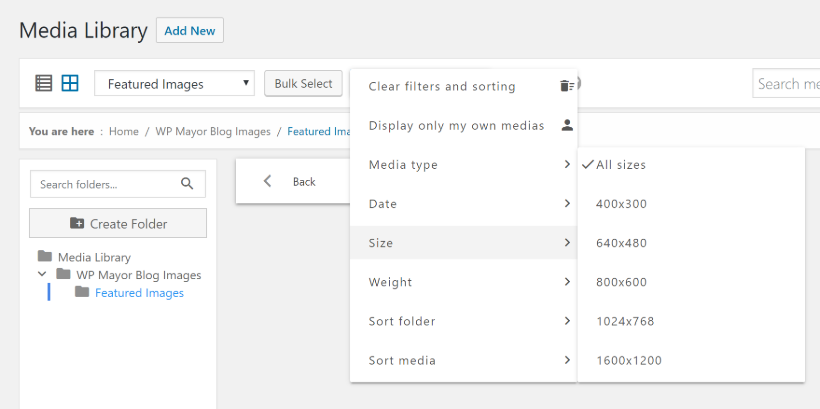Open the Featured Images folder dropdown
The image size is (820, 409).
point(174,84)
